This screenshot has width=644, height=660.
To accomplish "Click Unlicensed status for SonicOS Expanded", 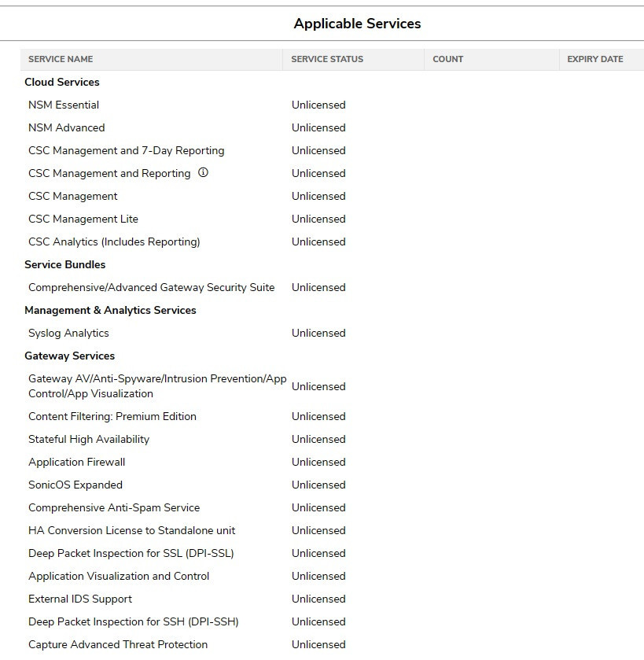I will 318,485.
